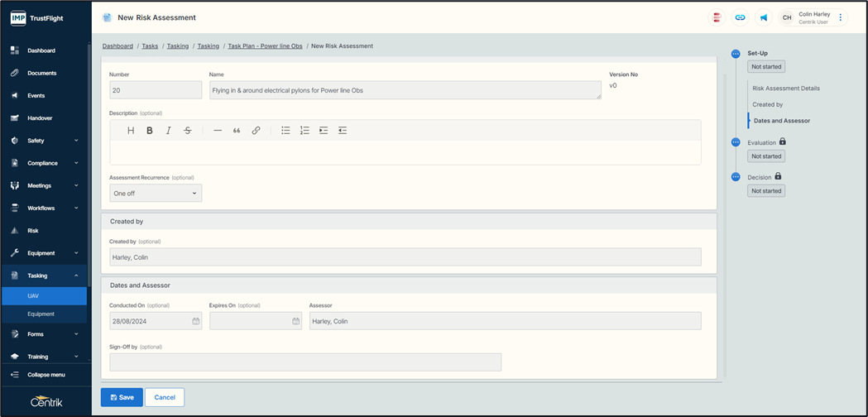This screenshot has height=417, width=868.
Task: Go to Task Plan - Power line Obs breadcrumb
Action: tap(265, 46)
